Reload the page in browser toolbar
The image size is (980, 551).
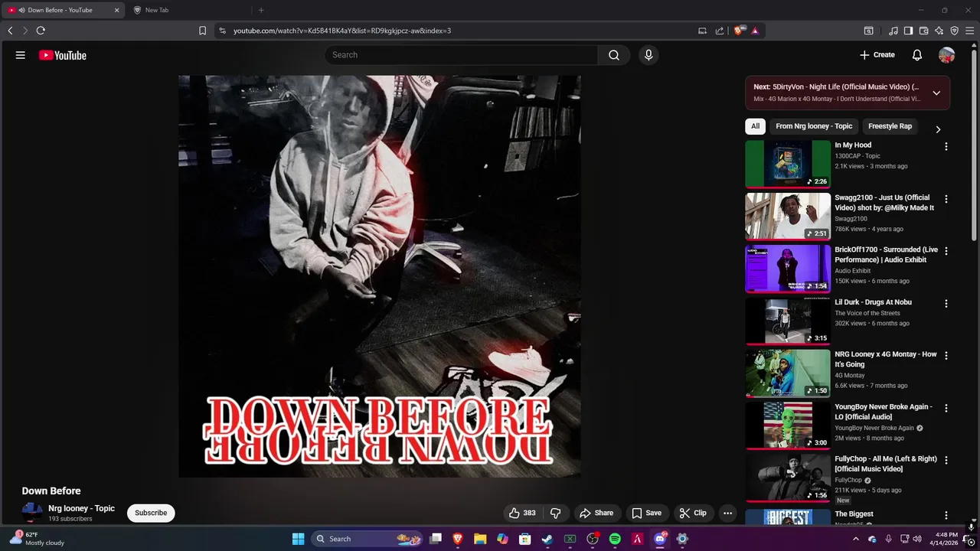(x=41, y=31)
